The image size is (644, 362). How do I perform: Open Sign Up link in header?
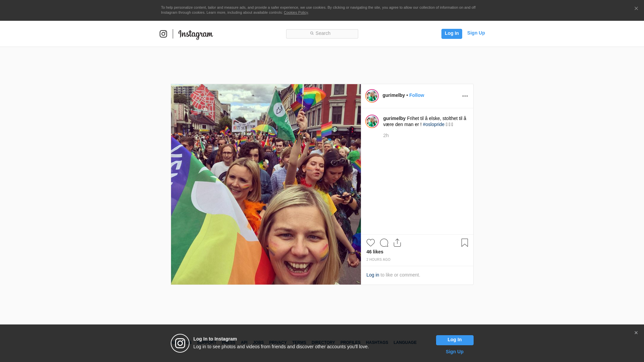click(476, 33)
